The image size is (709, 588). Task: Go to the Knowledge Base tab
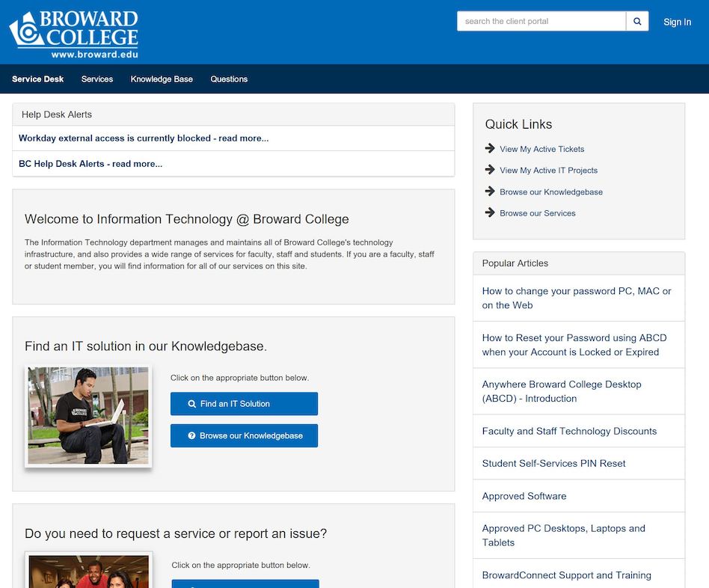click(x=162, y=79)
